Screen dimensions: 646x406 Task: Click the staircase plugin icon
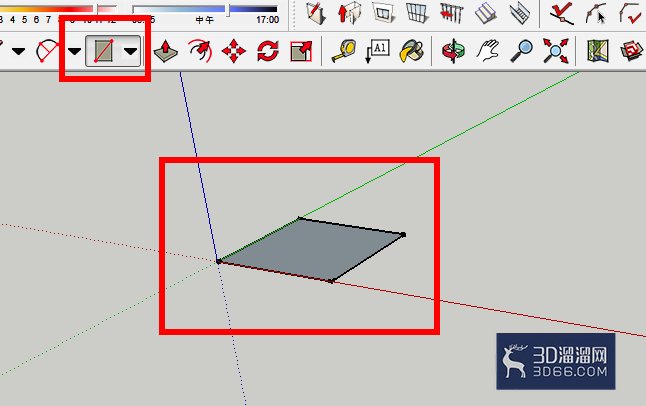[486, 13]
